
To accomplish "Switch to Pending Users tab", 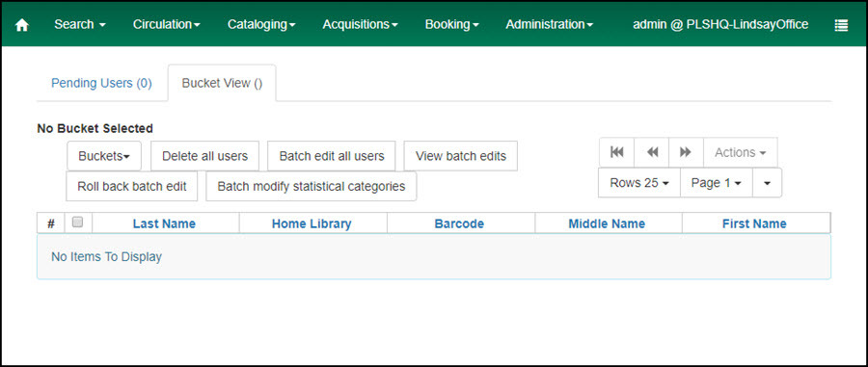I will pyautogui.click(x=101, y=84).
